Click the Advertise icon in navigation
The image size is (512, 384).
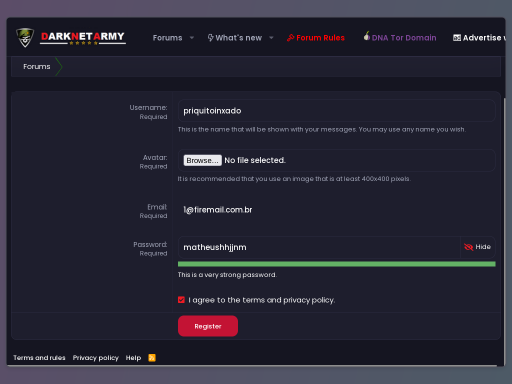point(457,38)
